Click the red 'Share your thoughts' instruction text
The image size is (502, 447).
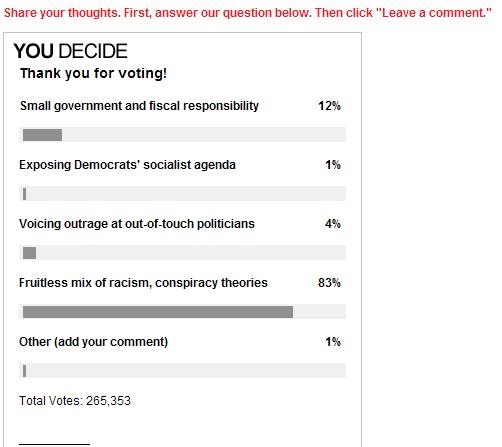[x=248, y=13]
